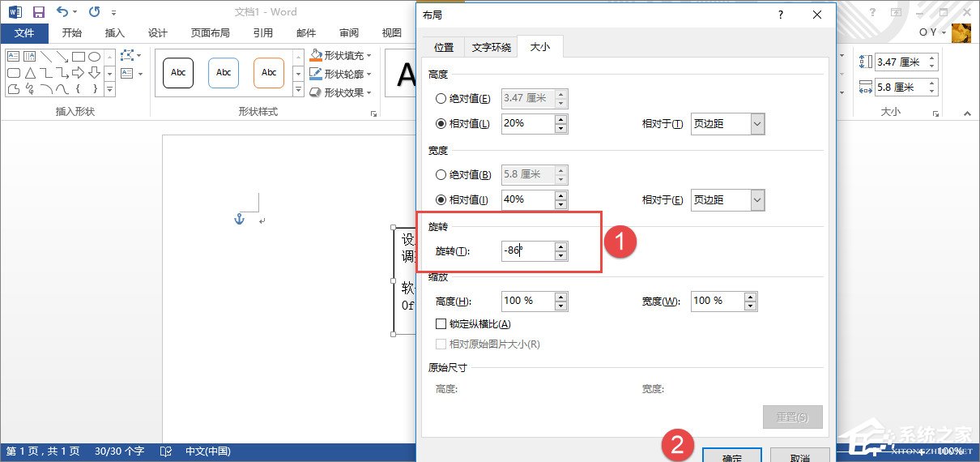Select the rectangle shape in shapes gallery

[x=79, y=56]
